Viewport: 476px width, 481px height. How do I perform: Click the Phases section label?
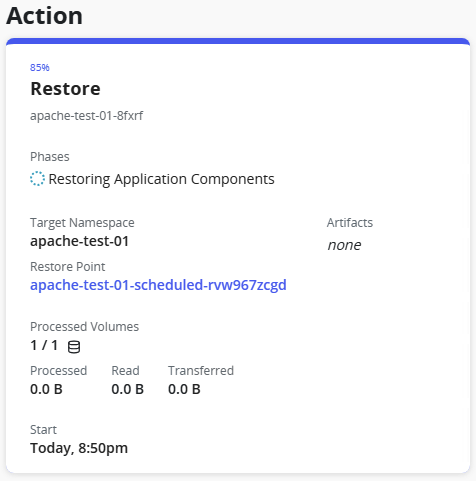pos(50,157)
